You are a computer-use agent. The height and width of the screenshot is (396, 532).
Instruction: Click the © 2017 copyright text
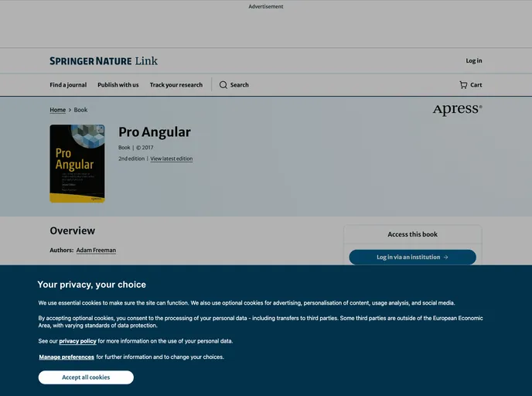pyautogui.click(x=145, y=148)
